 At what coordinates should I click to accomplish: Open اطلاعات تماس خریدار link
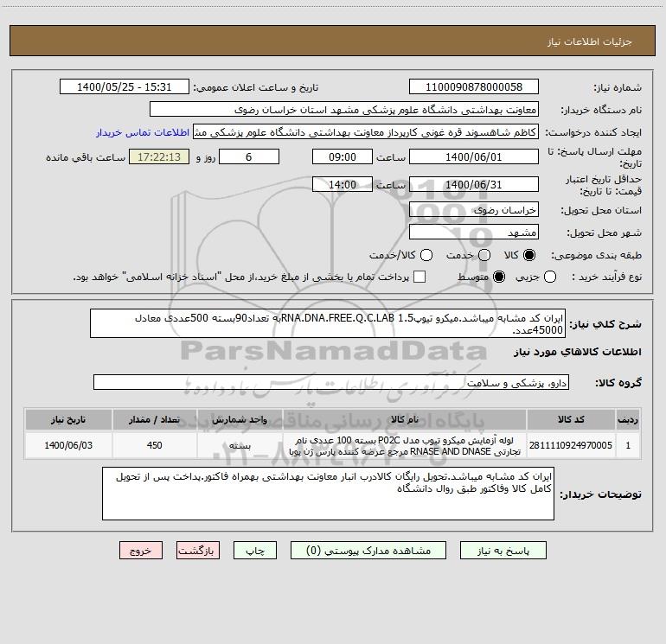coord(143,132)
